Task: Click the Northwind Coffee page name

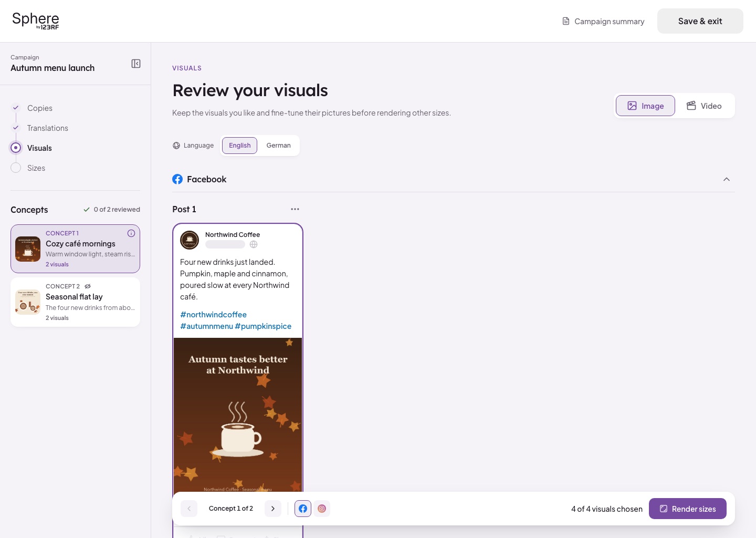Action: (x=233, y=235)
